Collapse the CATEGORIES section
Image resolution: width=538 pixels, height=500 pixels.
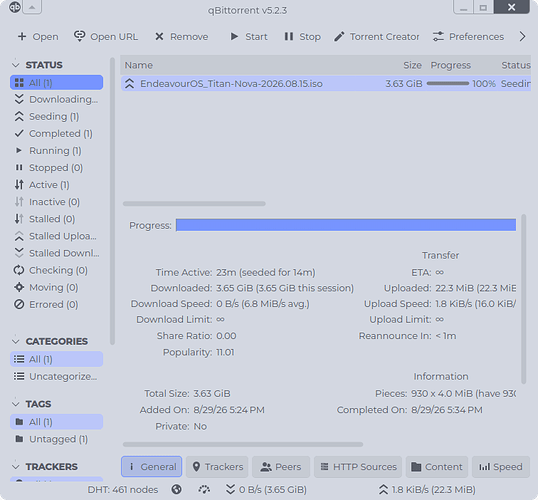pyautogui.click(x=15, y=341)
